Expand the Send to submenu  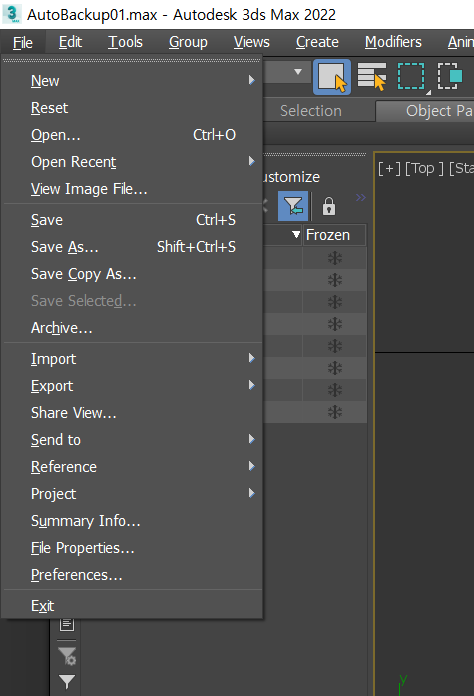132,440
